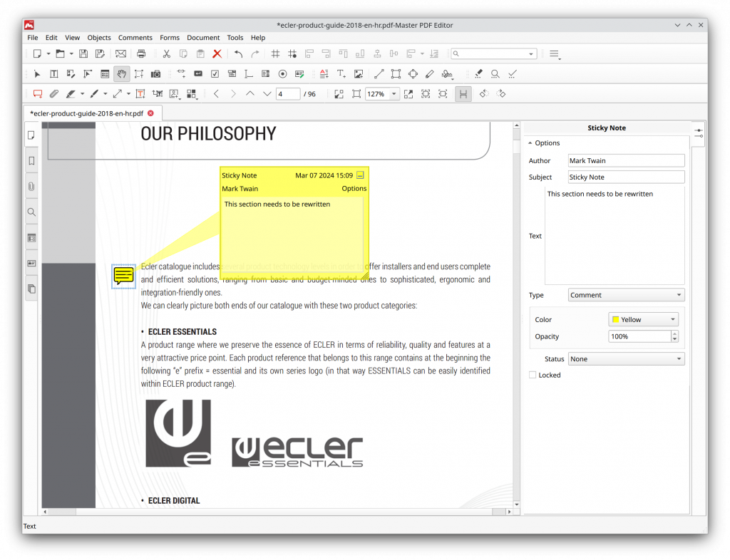This screenshot has height=560, width=730.
Task: Select the Sticky Note annotation tool
Action: tap(38, 93)
